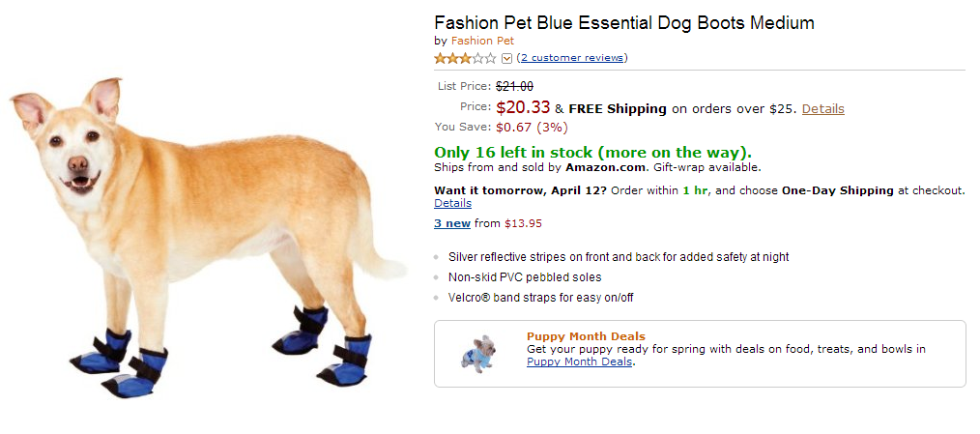Visit the Fashion Pet brand link
The image size is (980, 434).
482,41
